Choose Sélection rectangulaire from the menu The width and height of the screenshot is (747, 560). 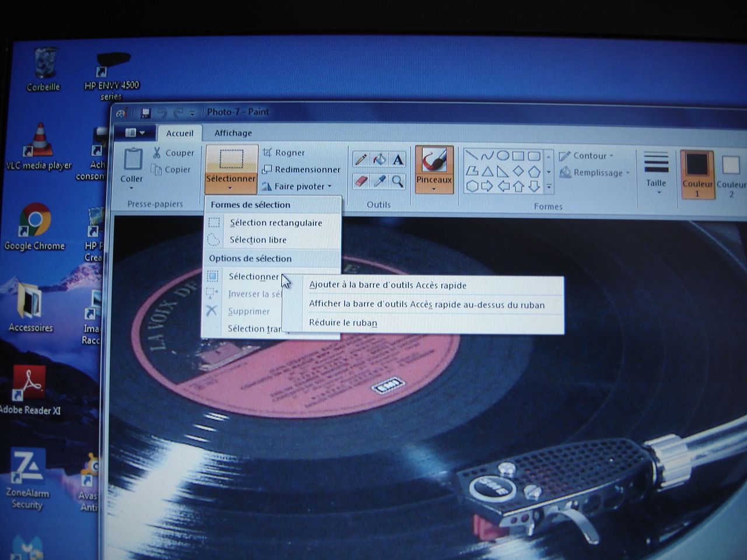point(271,223)
